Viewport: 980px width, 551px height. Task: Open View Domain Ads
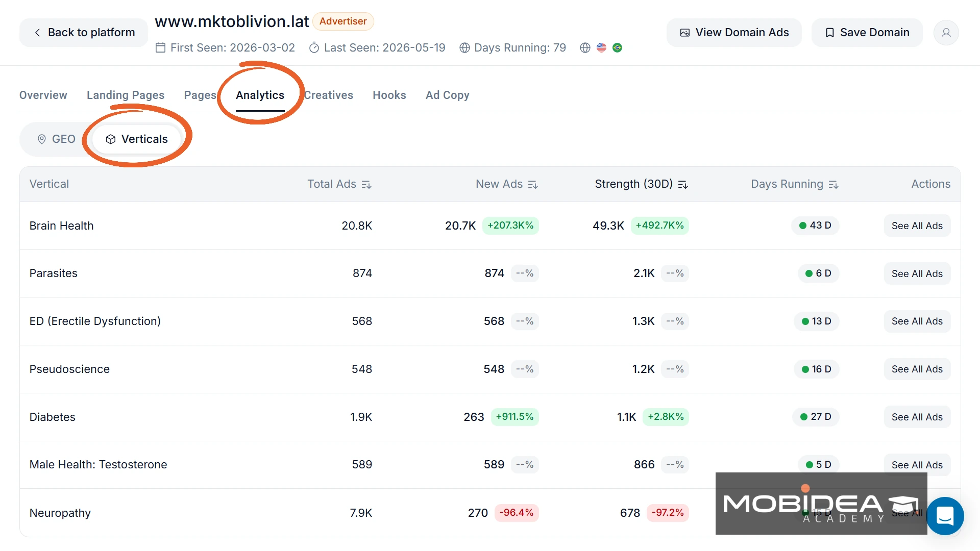click(734, 33)
